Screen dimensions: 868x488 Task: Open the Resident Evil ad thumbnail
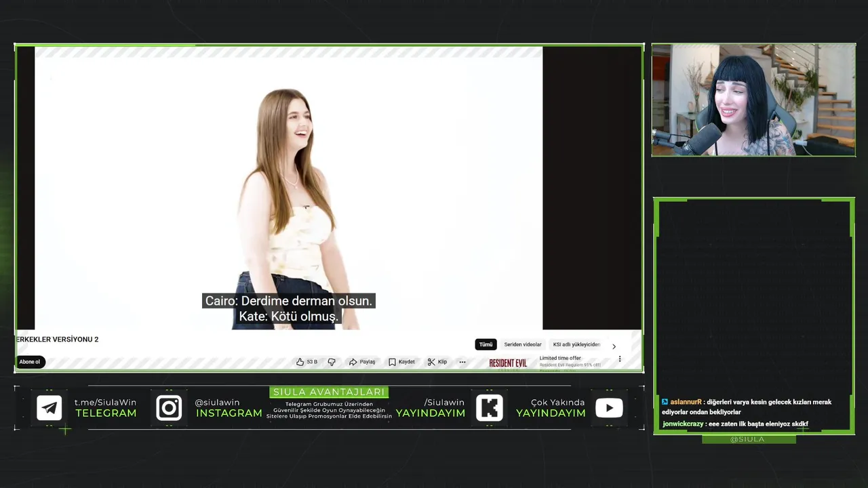(508, 363)
